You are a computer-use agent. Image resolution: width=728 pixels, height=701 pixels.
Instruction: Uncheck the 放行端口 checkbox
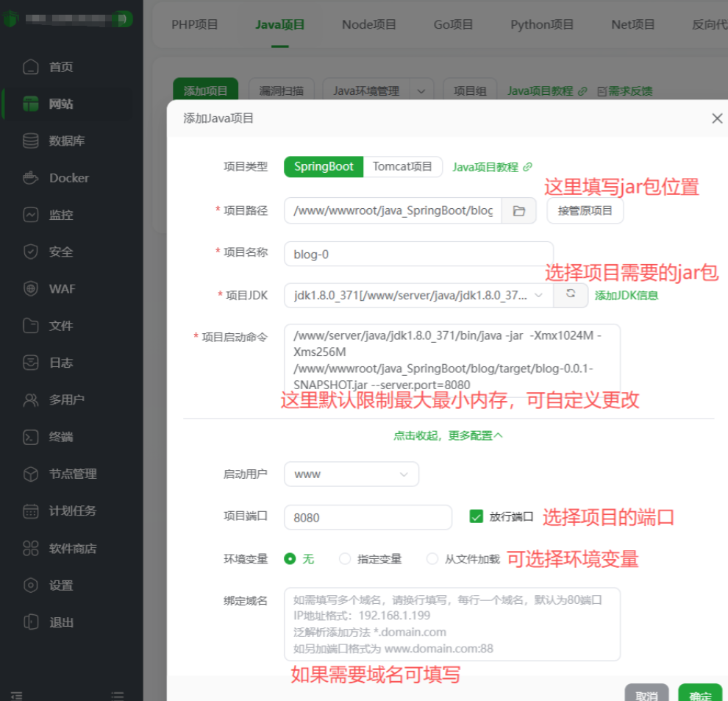(477, 517)
